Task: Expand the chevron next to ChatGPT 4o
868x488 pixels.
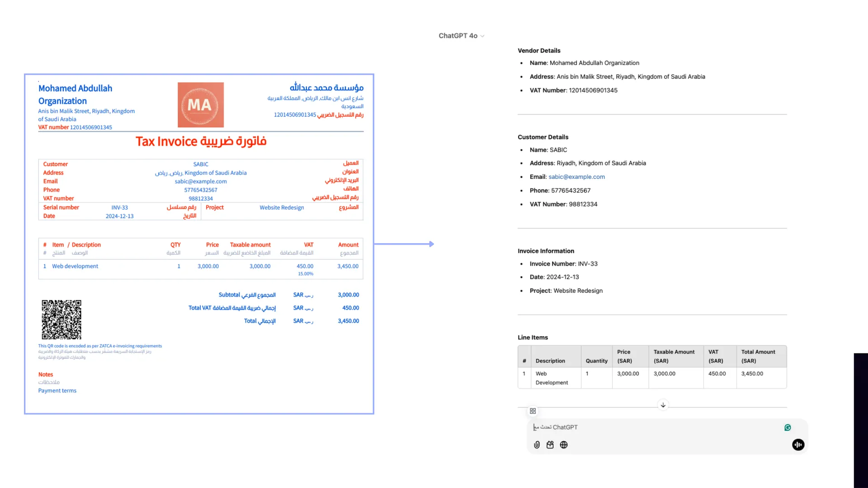Action: pos(482,36)
